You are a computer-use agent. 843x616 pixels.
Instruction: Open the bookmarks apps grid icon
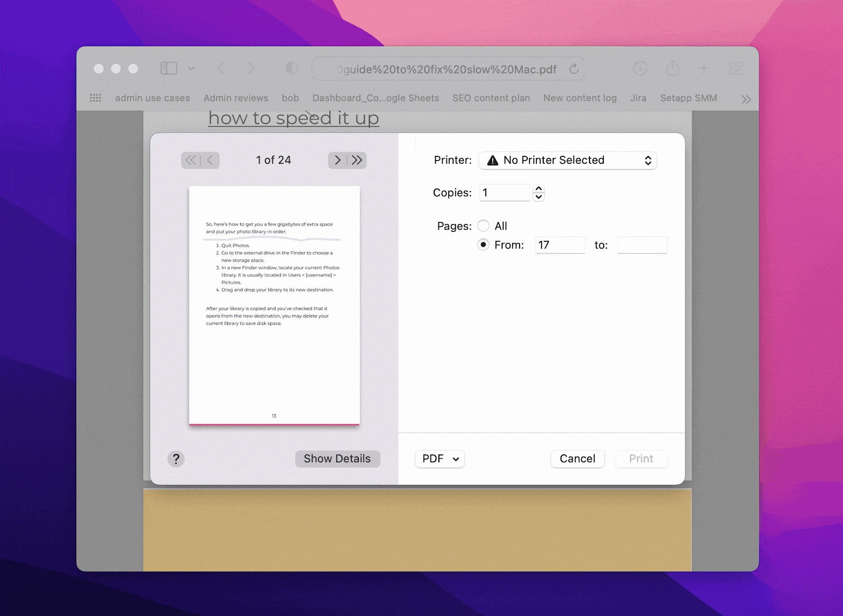pos(95,98)
